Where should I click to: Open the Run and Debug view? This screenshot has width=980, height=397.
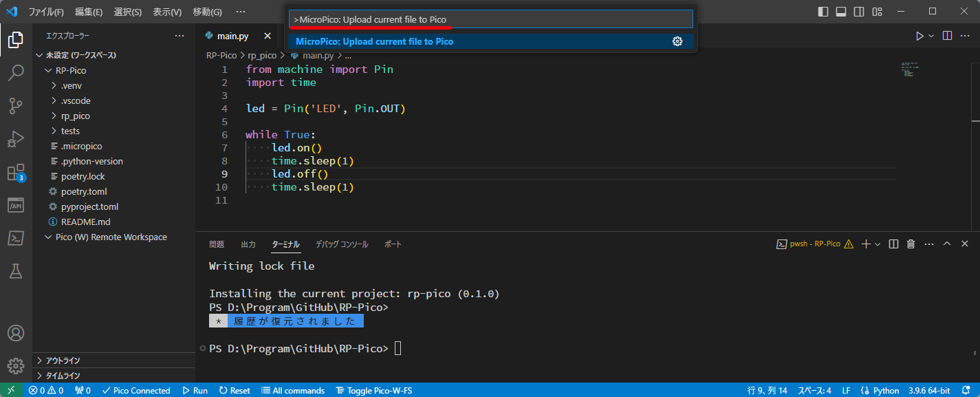(x=16, y=138)
